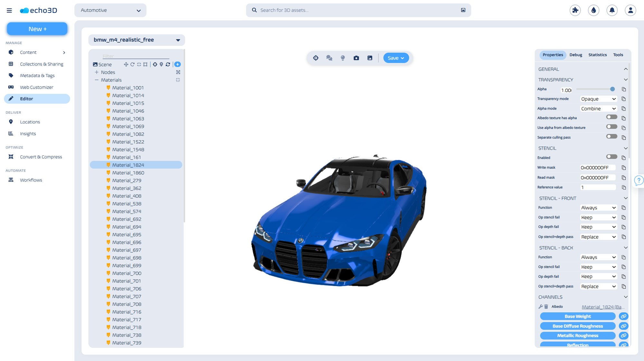Click the wrench icon next to Albedo

tap(541, 307)
